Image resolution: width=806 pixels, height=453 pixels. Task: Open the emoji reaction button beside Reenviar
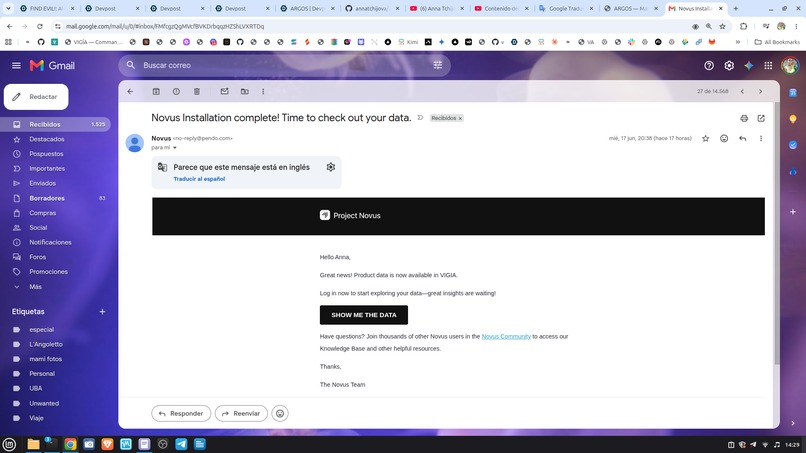point(280,413)
